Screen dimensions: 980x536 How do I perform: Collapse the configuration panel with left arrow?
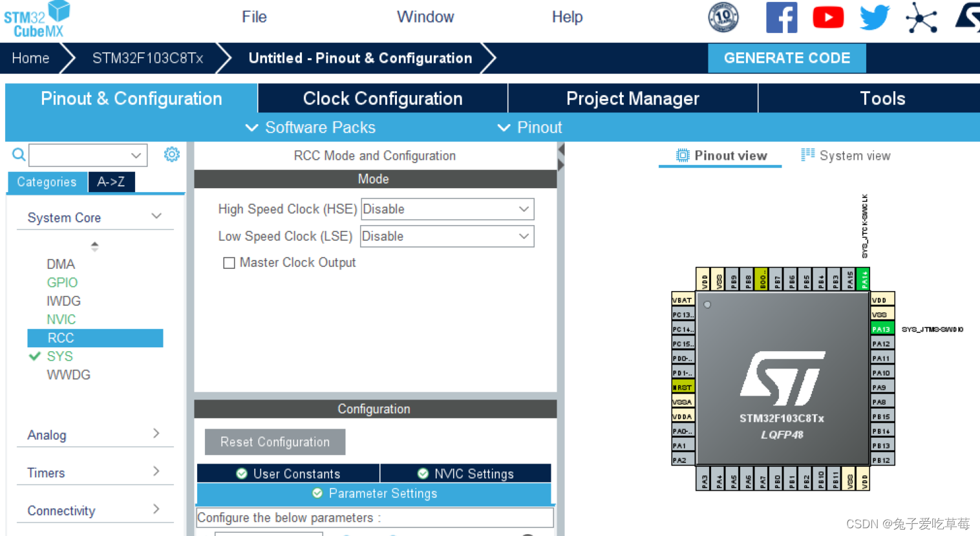click(561, 150)
